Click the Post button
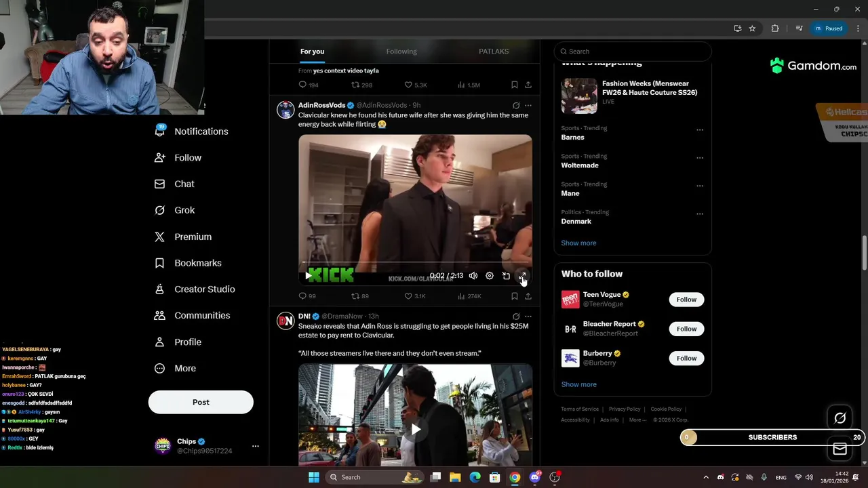This screenshot has width=868, height=488. pos(201,402)
